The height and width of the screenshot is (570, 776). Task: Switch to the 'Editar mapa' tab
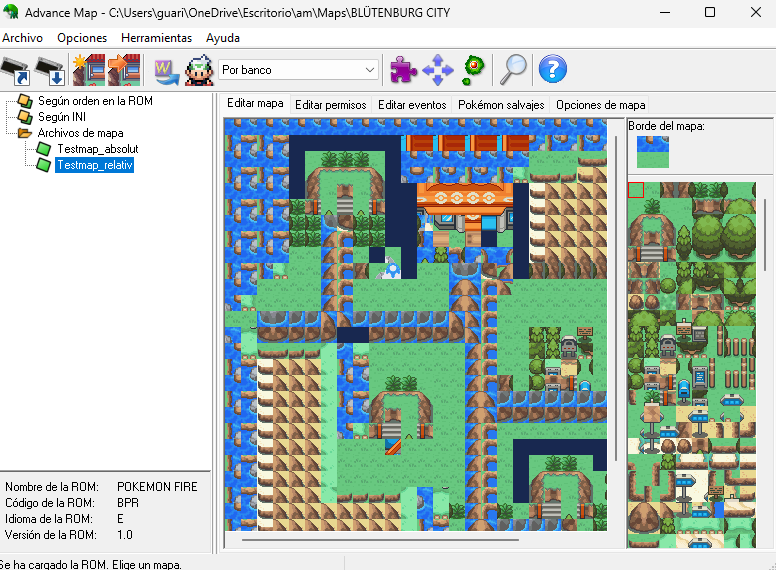(255, 103)
